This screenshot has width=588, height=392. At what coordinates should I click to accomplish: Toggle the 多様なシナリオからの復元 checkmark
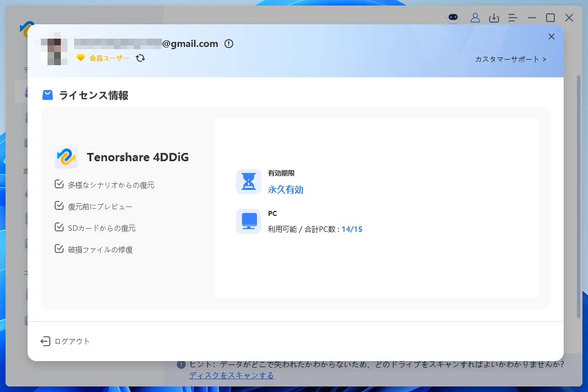[59, 184]
